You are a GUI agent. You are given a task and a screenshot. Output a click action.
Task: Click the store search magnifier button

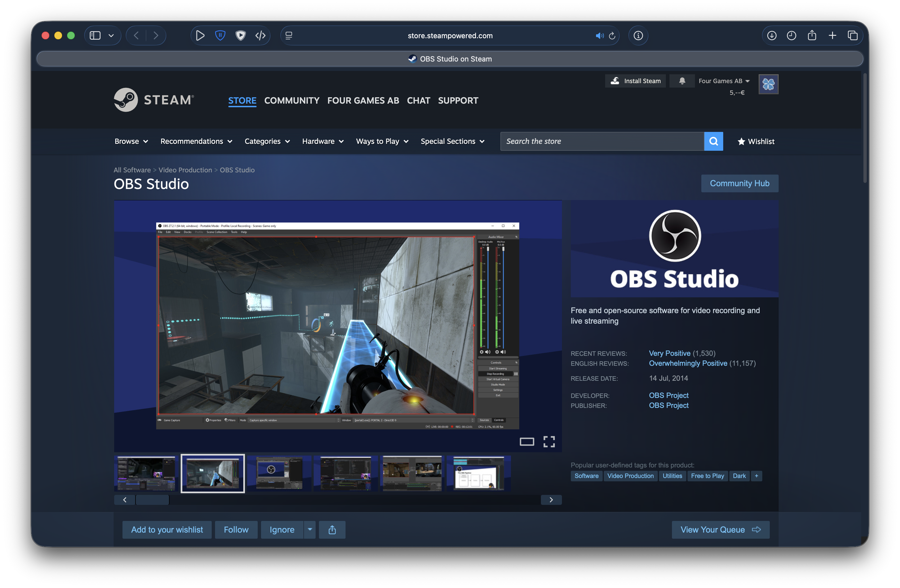[714, 141]
